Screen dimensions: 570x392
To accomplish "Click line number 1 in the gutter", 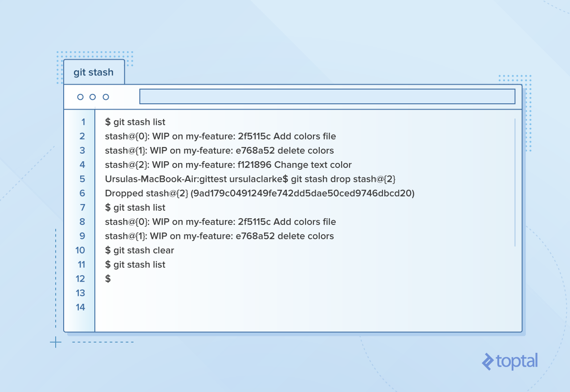I will coord(83,122).
